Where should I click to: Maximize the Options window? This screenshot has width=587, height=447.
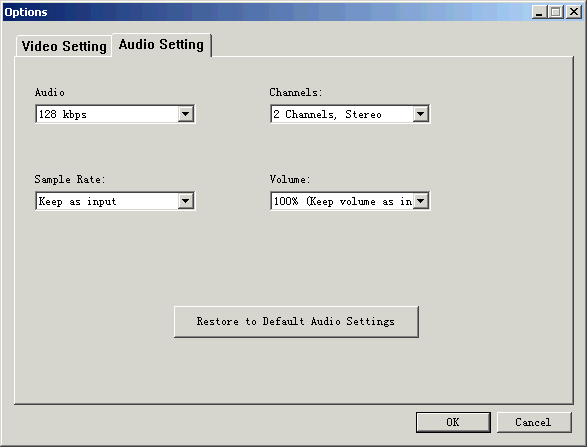556,12
